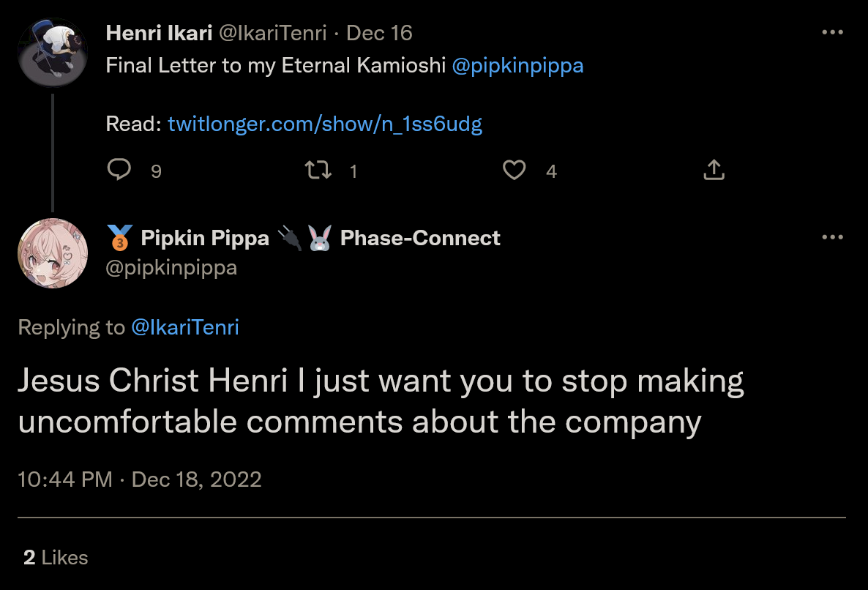868x590 pixels.
Task: Click the reply count 9
Action: click(x=156, y=171)
